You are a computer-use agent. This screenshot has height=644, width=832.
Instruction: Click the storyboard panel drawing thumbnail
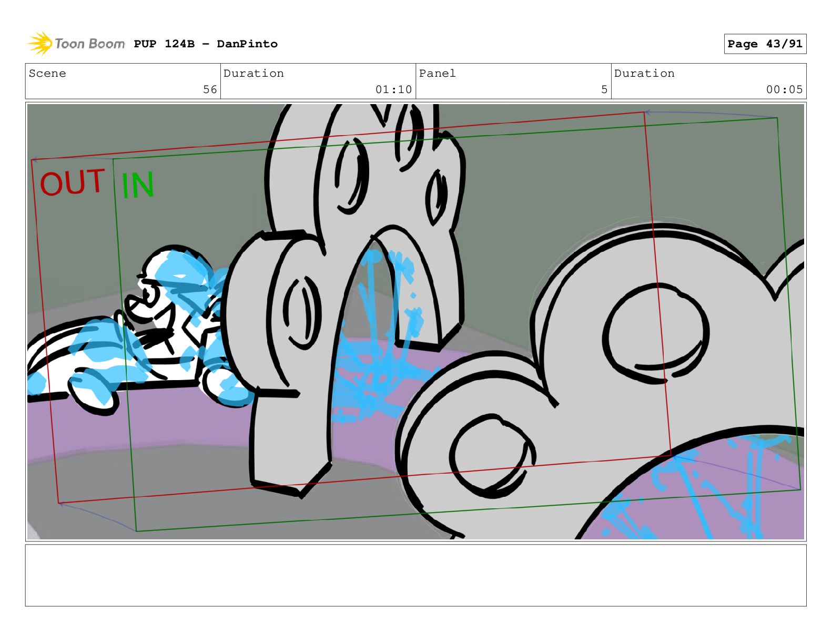click(x=415, y=321)
